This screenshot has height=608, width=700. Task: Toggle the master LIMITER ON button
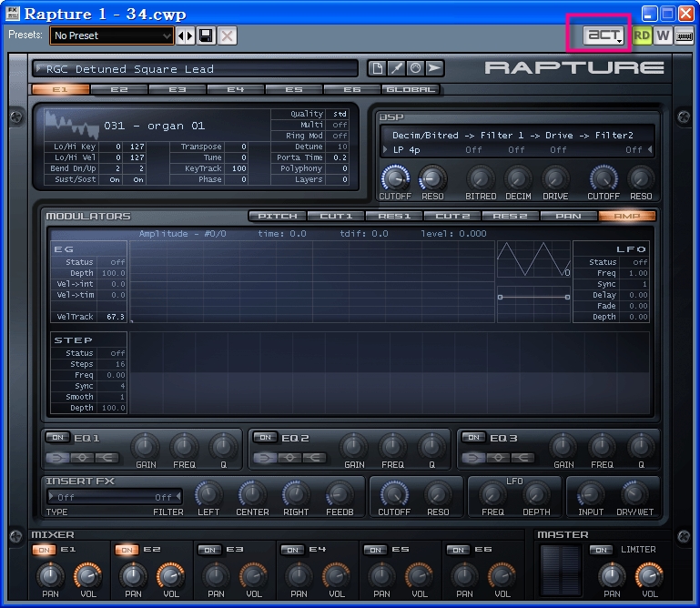[x=602, y=550]
